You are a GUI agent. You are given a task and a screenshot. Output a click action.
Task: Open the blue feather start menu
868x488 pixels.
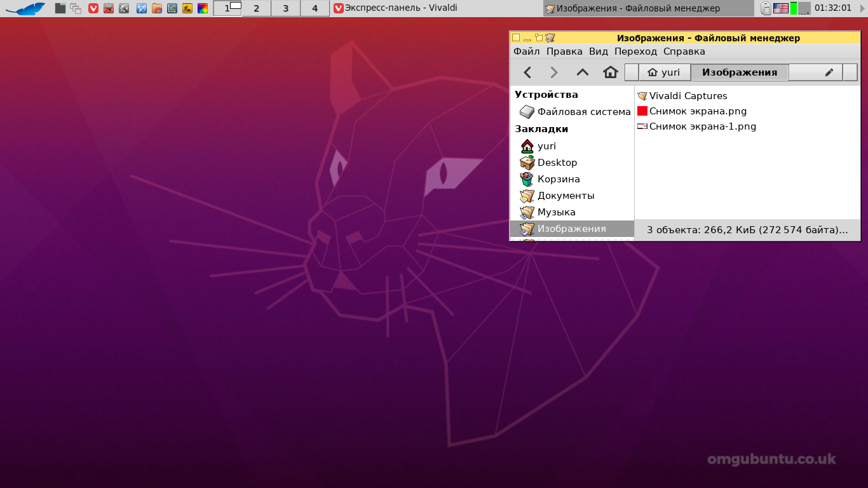click(x=25, y=8)
